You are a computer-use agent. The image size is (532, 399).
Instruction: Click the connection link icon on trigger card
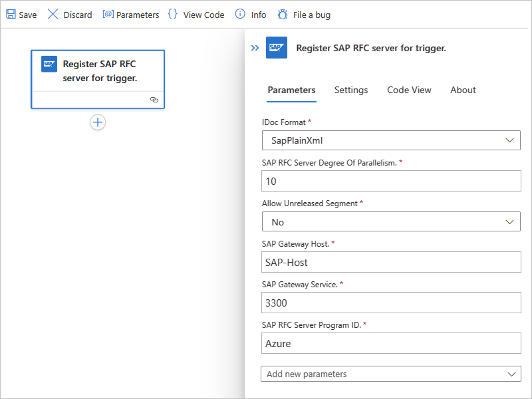click(154, 99)
